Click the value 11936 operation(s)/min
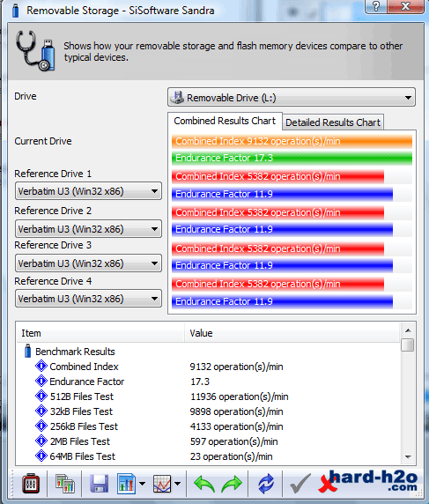Screen dimensions: 429x504 [240, 397]
